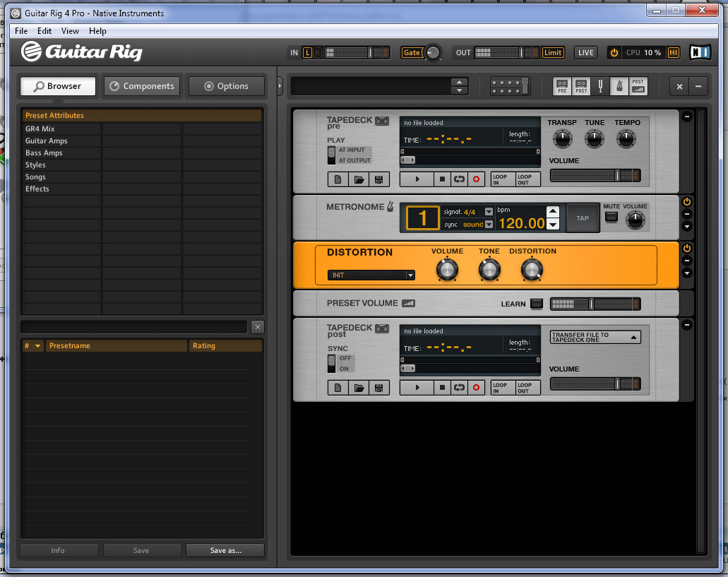
Task: Stop Tapedeck pre playback
Action: (x=442, y=179)
